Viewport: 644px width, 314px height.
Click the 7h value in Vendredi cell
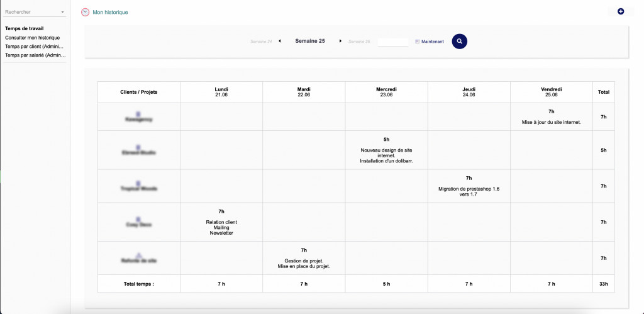[551, 111]
